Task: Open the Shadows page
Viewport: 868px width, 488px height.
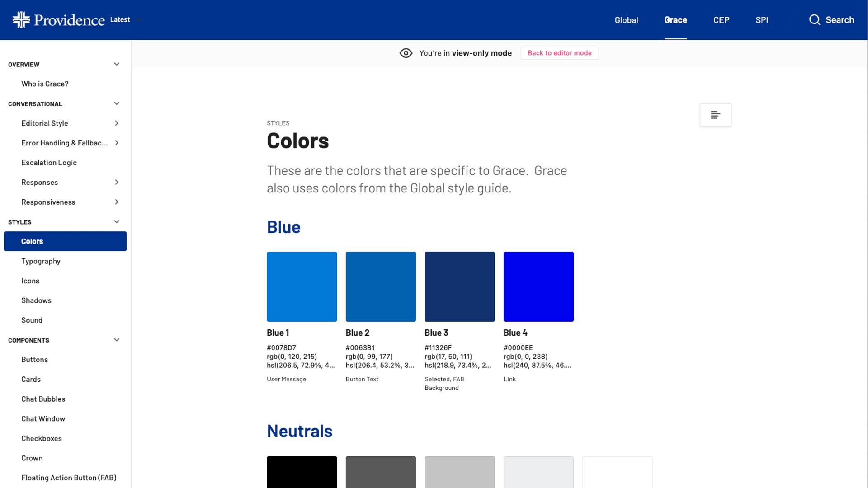Action: tap(36, 300)
